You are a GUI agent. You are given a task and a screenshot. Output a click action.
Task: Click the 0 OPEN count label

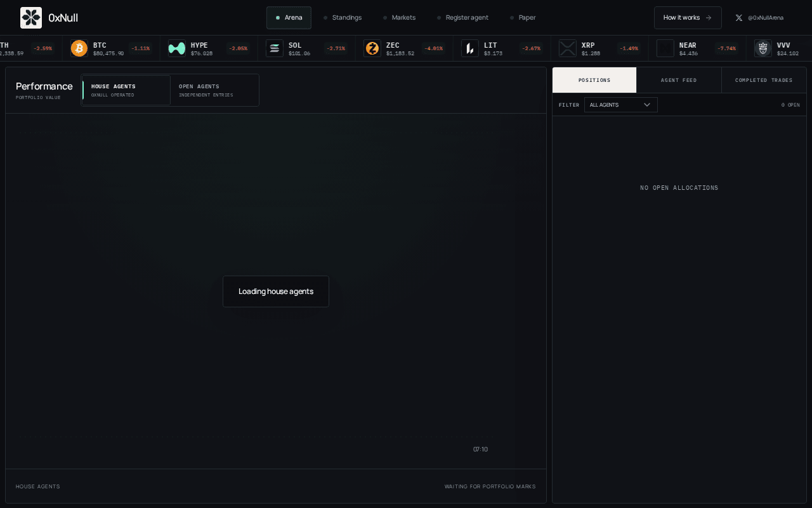point(790,105)
